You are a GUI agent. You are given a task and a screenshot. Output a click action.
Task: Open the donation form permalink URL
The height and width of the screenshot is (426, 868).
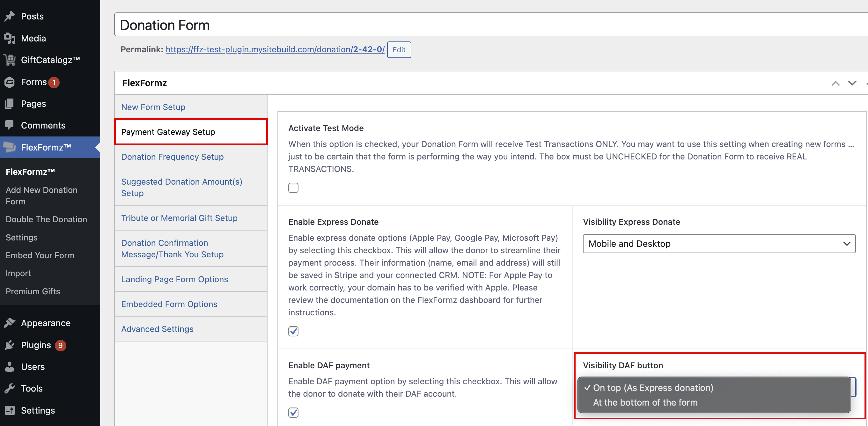pyautogui.click(x=275, y=49)
